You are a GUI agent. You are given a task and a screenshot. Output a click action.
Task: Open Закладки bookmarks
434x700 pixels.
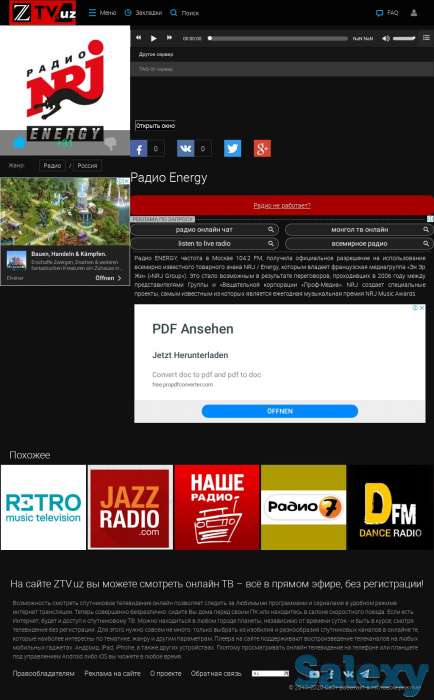[143, 13]
